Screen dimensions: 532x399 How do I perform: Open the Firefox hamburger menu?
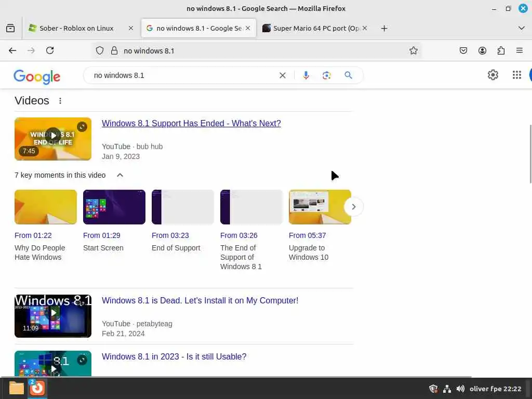pos(520,50)
